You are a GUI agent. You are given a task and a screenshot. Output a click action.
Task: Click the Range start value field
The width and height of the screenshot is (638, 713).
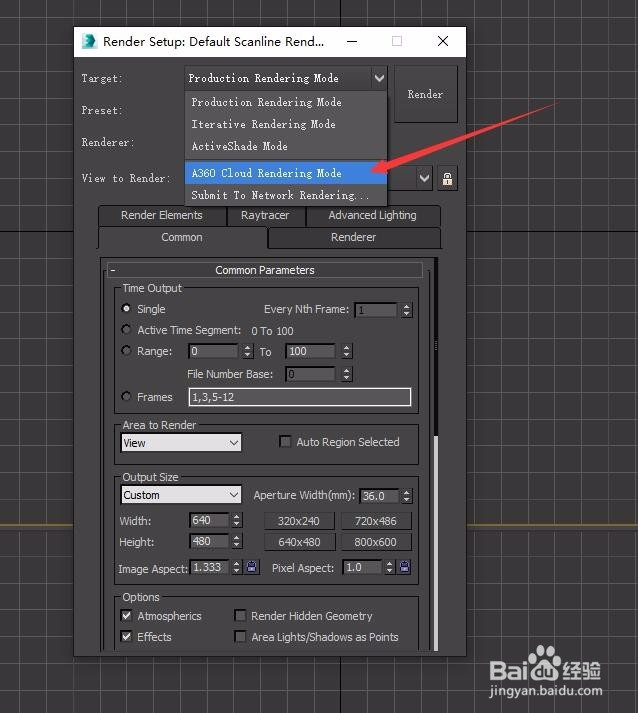click(214, 351)
